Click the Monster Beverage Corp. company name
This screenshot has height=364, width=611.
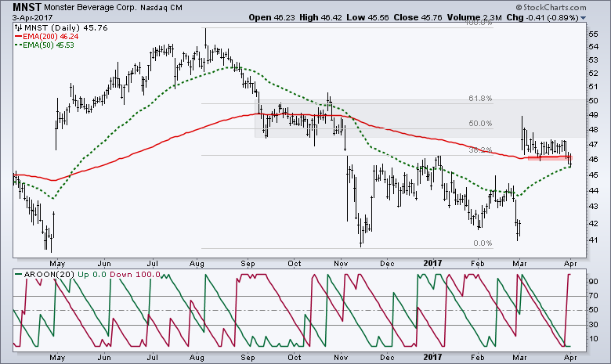point(89,7)
